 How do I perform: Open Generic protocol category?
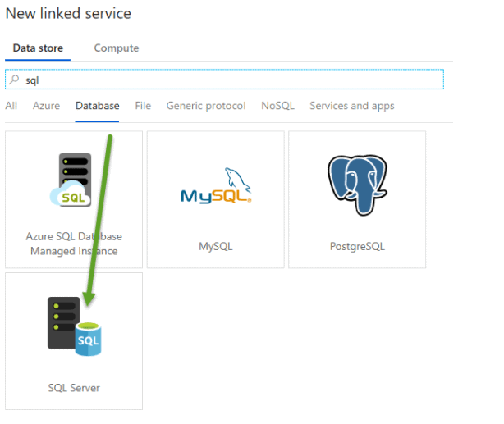click(206, 106)
